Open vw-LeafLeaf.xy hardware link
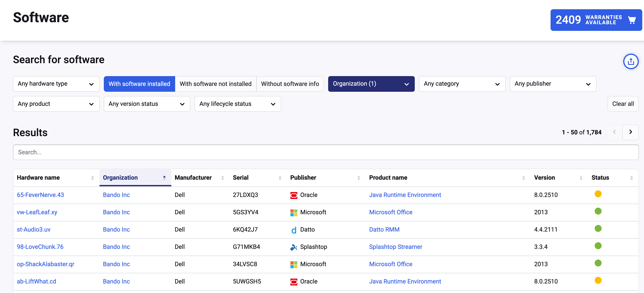 [x=37, y=212]
